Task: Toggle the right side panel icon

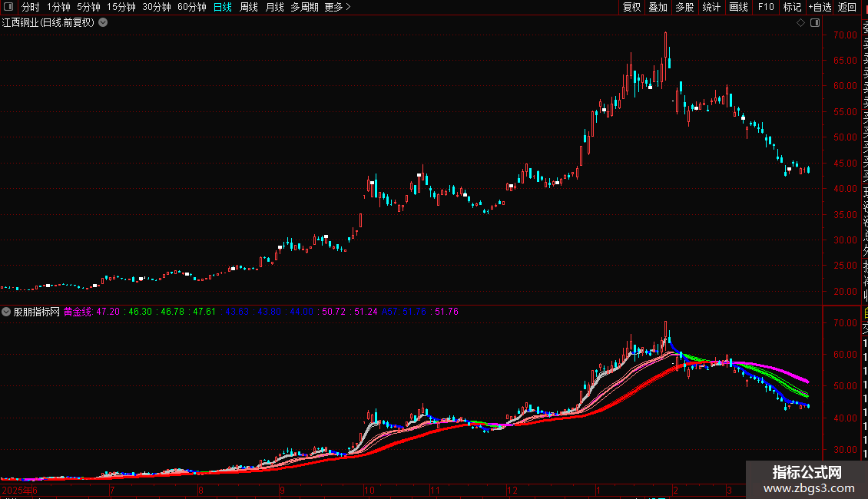Action: [815, 23]
